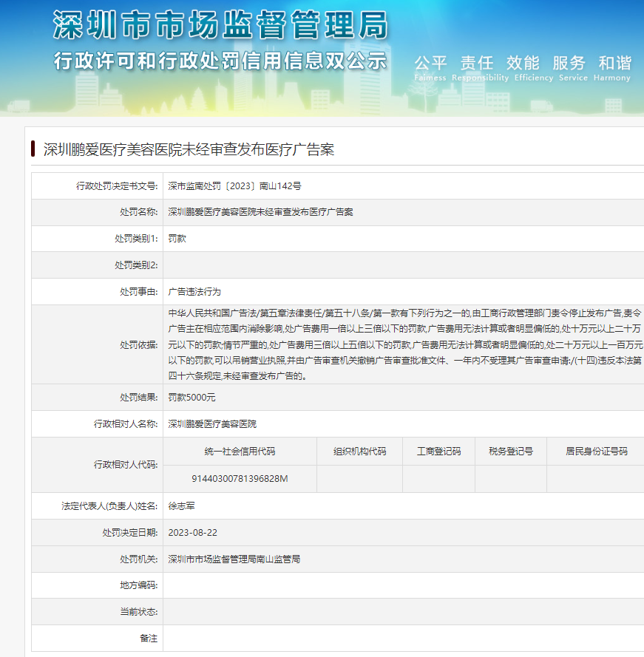The image size is (644, 657).
Task: Click the 和谐 Harmony slogan text
Action: pyautogui.click(x=612, y=68)
